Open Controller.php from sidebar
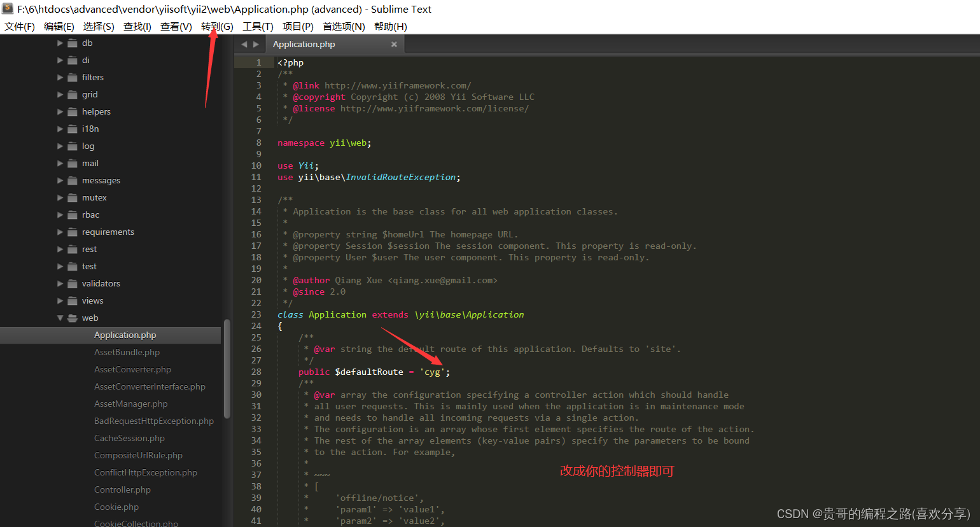This screenshot has width=980, height=527. point(122,489)
